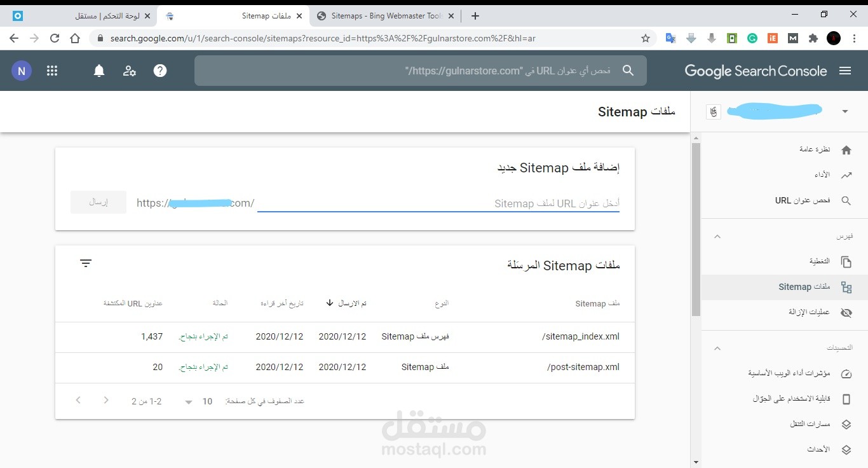Screen dimensions: 868x468
Task: Click the إرسال submit button
Action: (x=98, y=202)
